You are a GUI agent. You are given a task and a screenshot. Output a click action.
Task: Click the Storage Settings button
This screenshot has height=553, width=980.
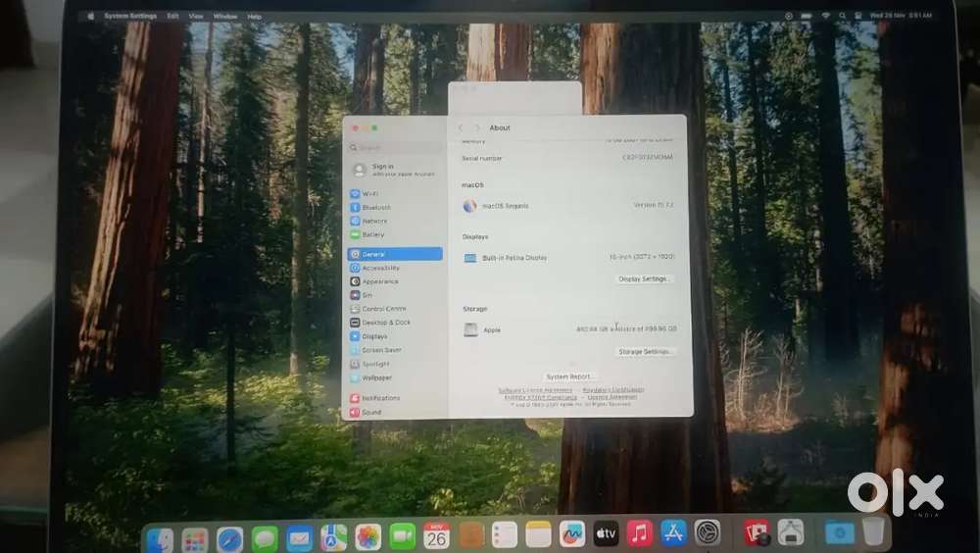(x=645, y=351)
